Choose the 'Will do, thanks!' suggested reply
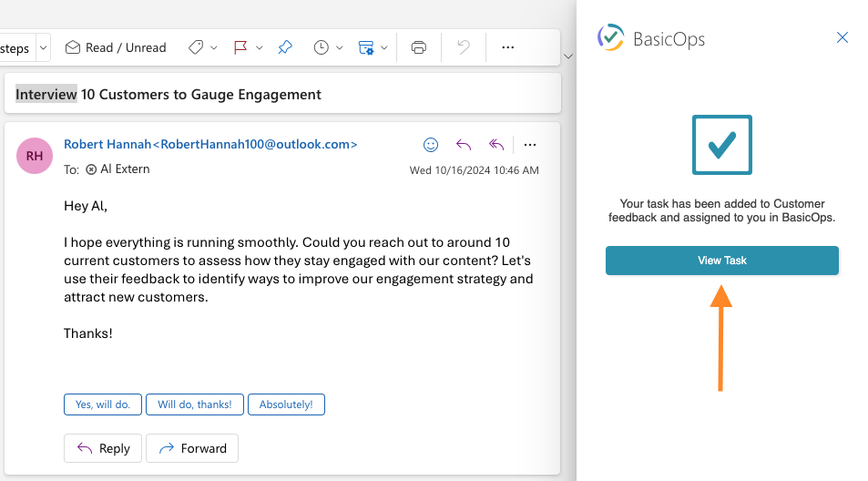Viewport: 868px width, 481px height. (x=195, y=404)
